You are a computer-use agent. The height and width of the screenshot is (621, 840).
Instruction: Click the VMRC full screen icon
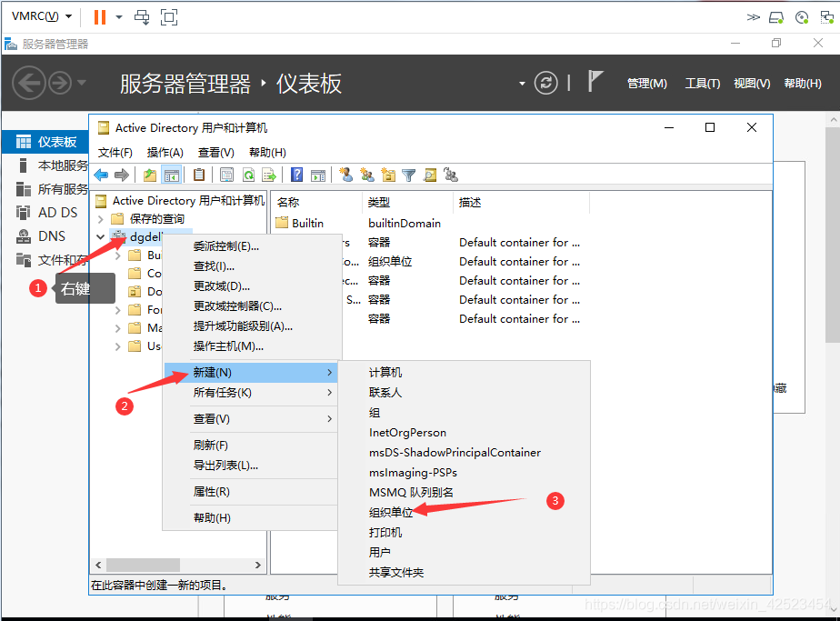pyautogui.click(x=169, y=17)
